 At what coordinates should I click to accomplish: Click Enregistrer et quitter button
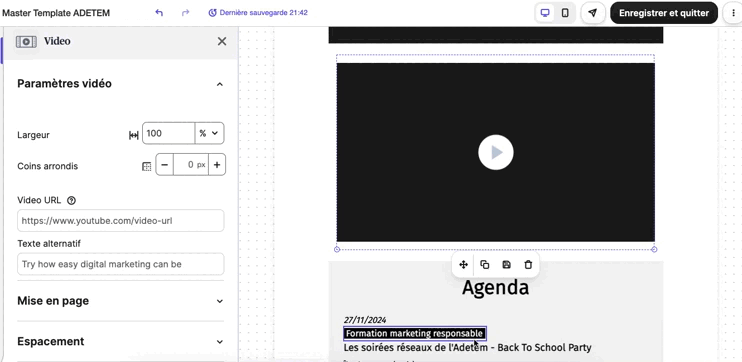[664, 13]
